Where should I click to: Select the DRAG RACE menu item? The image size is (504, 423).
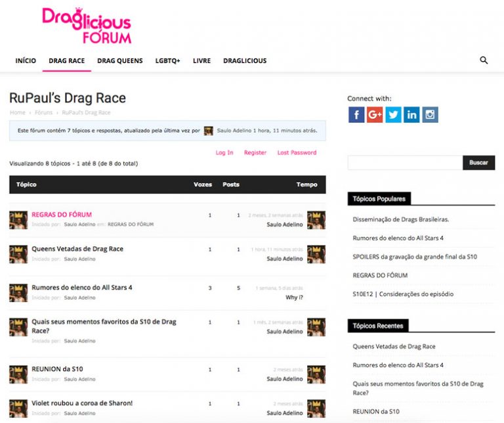point(67,61)
